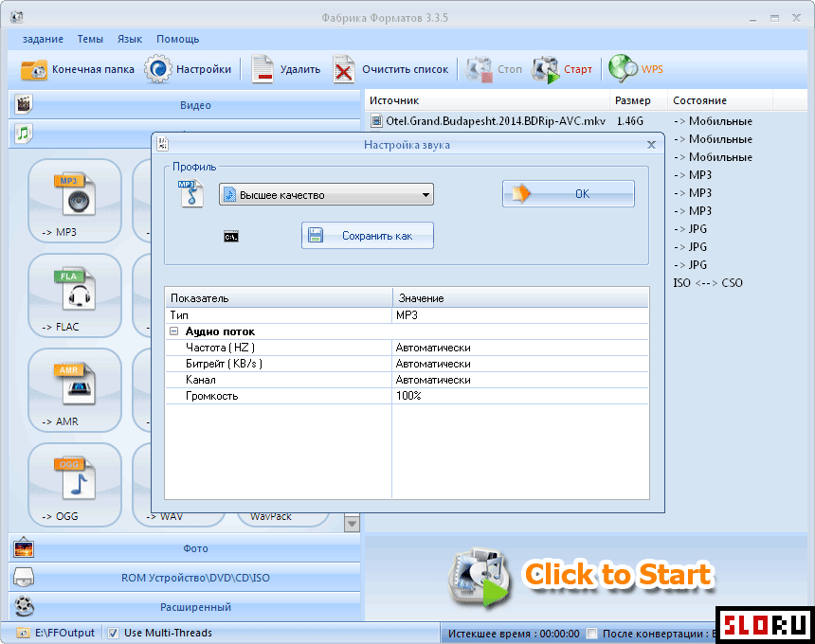The image size is (815, 644).
Task: Open the Высшее качество profile dropdown
Action: point(326,195)
